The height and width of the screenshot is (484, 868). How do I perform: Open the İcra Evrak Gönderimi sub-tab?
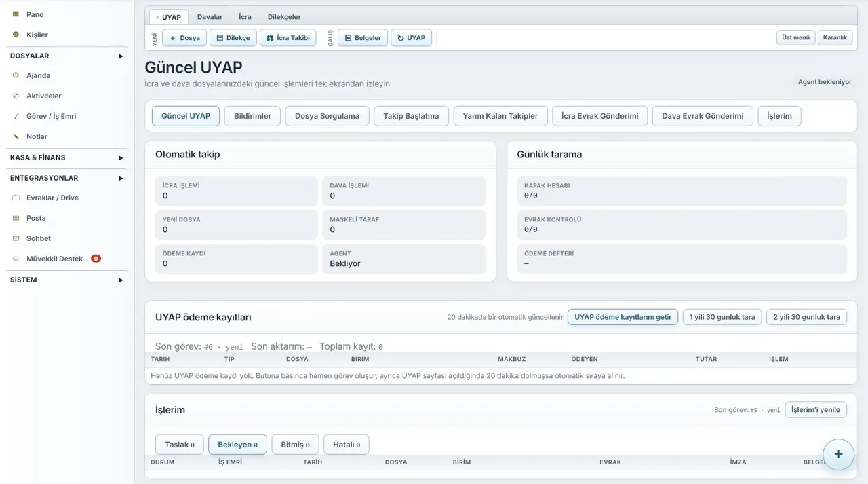pos(600,116)
